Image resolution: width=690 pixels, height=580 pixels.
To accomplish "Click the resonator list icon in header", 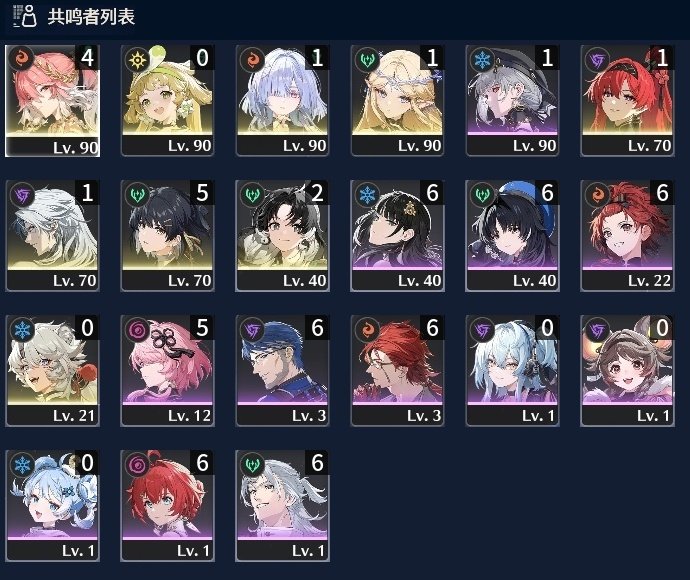I will pyautogui.click(x=25, y=16).
